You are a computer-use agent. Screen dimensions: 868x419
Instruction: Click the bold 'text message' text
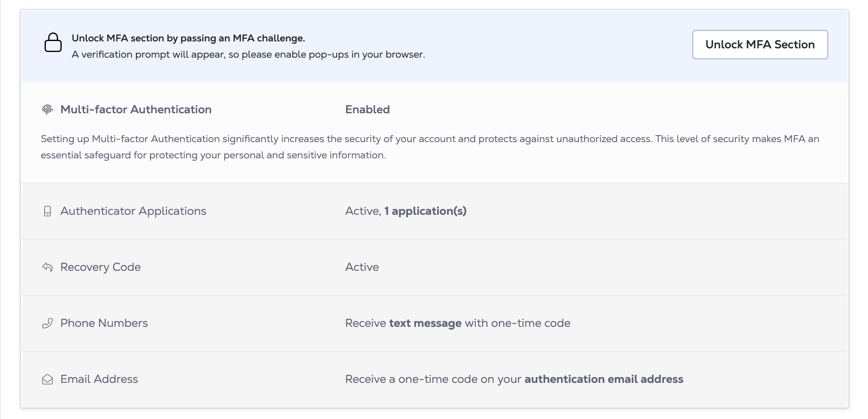(x=425, y=323)
